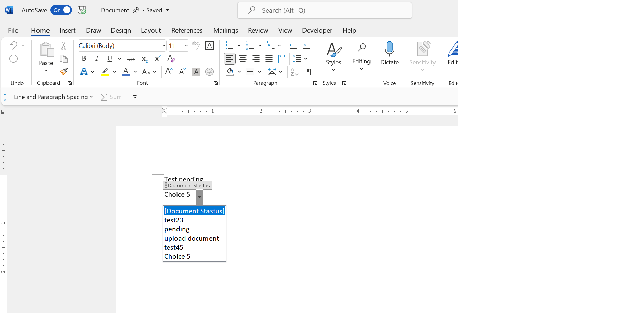
Task: Select 'pending' from the choice list
Action: coord(176,229)
